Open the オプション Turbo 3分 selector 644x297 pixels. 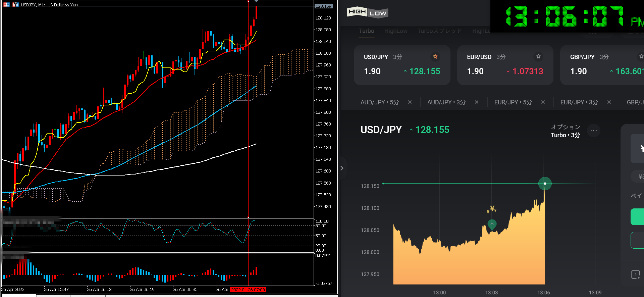[565, 131]
